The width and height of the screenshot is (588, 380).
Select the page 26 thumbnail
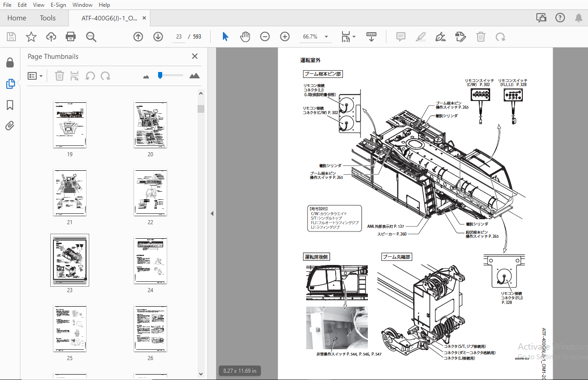(x=150, y=328)
